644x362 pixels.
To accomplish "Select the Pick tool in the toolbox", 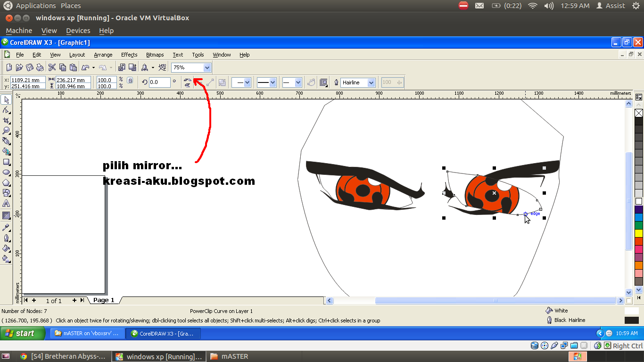I will [x=6, y=100].
